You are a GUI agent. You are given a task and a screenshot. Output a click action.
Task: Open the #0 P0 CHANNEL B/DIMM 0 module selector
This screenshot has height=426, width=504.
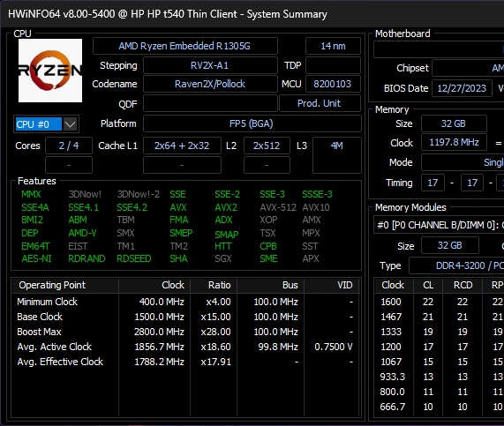(x=439, y=225)
